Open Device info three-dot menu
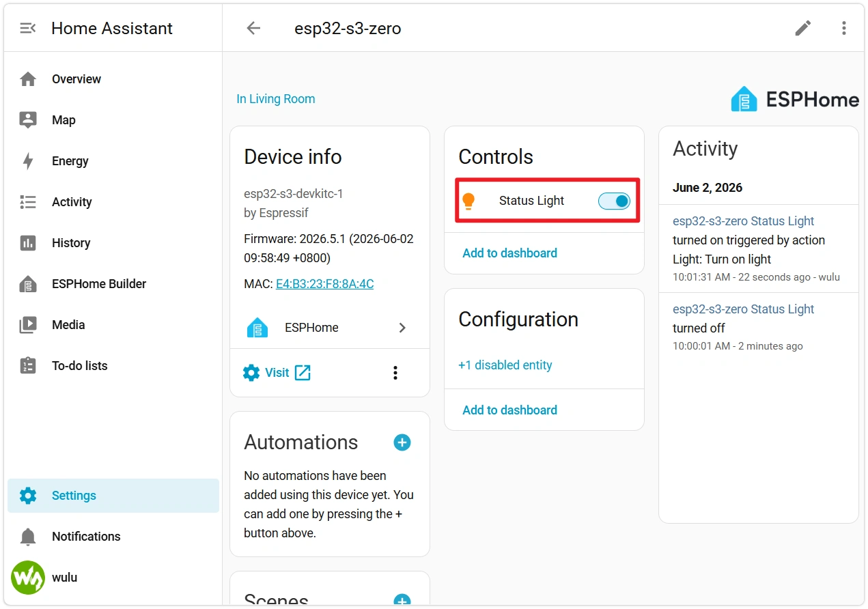 click(395, 373)
